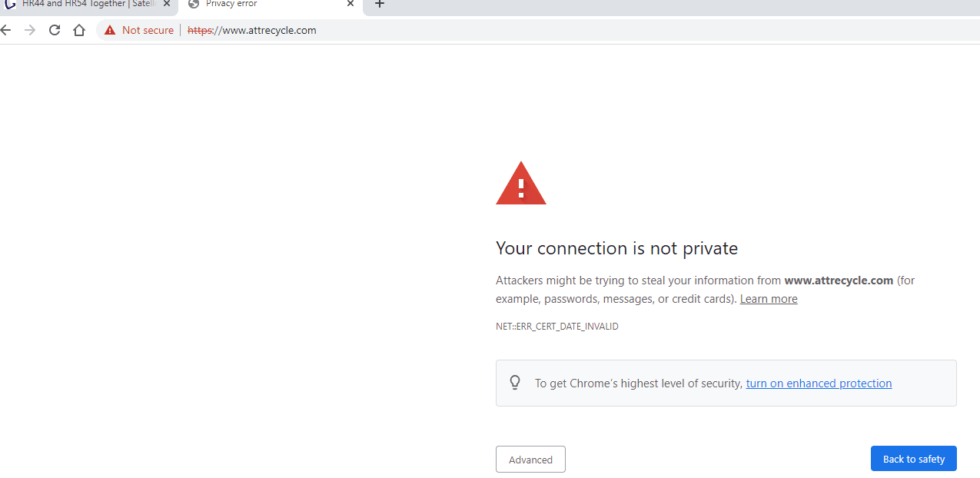Viewport: 980px width, 478px height.
Task: Reload the current page
Action: click(54, 30)
